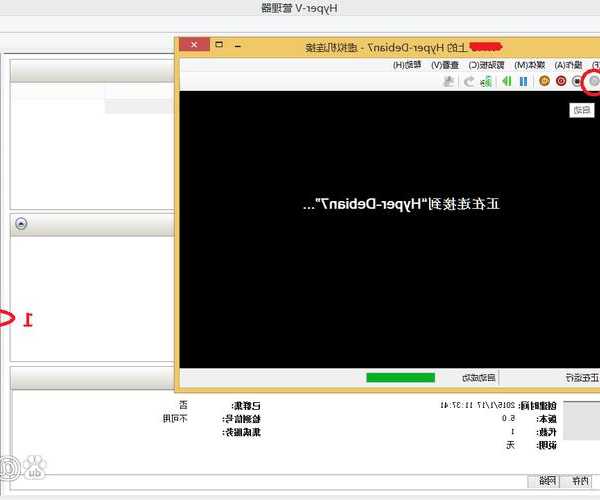Viewport: 600px width, 500px height.
Task: Open the 查看(V) menu
Action: [444, 65]
